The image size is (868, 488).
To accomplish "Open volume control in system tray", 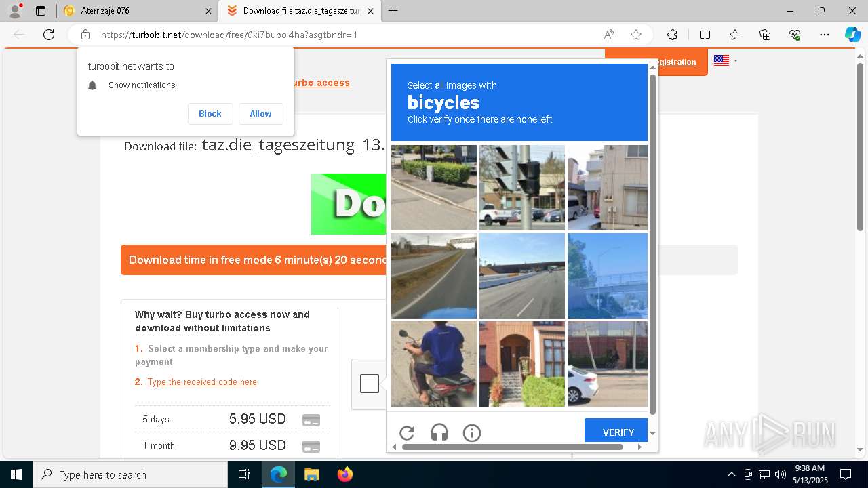I will click(x=781, y=474).
